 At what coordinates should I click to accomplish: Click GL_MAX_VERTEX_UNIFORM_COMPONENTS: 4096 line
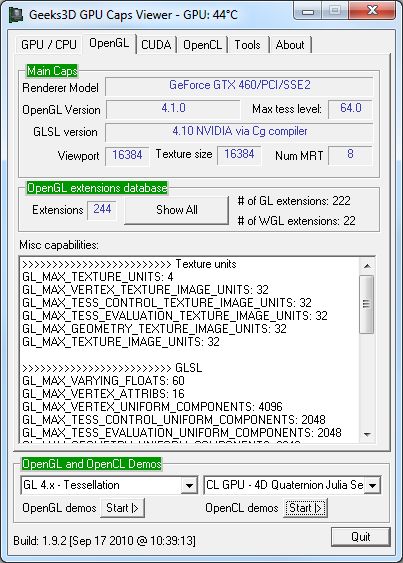click(152, 406)
